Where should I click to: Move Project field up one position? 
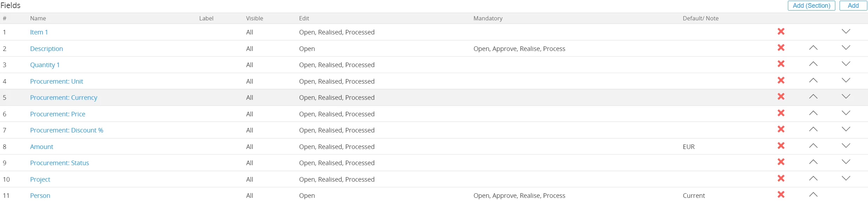(x=813, y=179)
